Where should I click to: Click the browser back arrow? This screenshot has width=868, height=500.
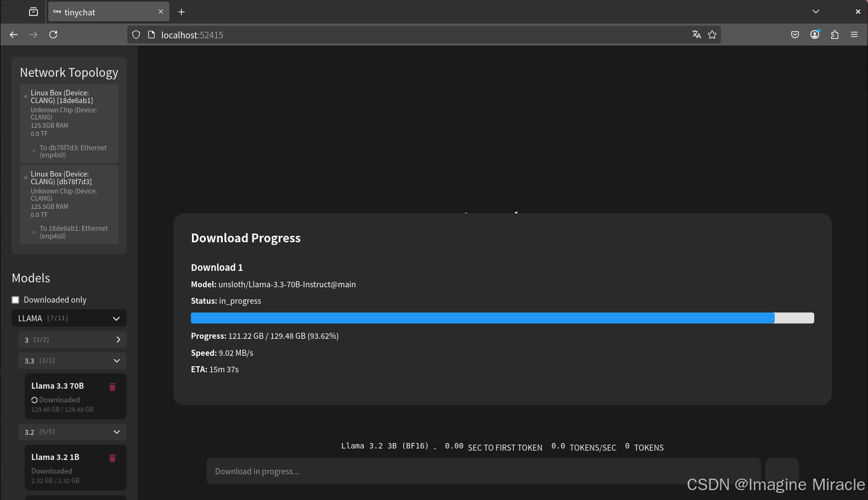point(14,35)
